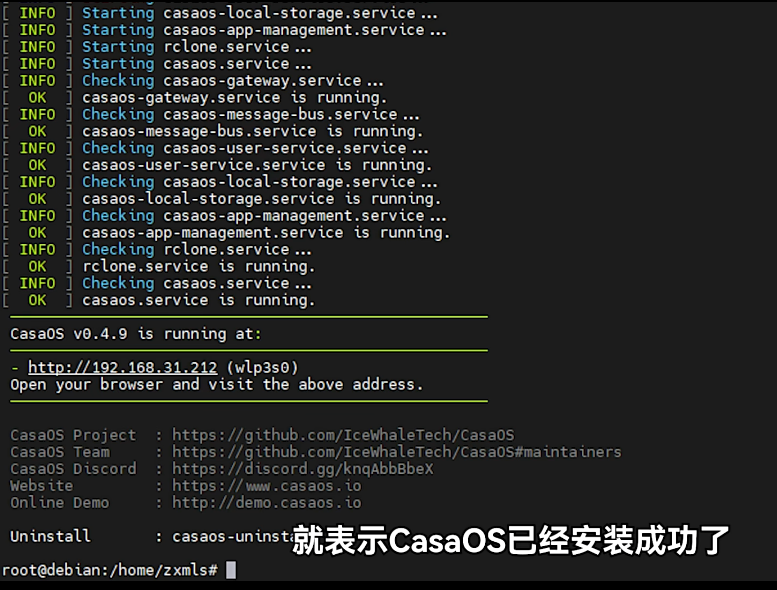The height and width of the screenshot is (590, 777).
Task: Click the 'CasaOS Discord' label
Action: click(x=73, y=469)
